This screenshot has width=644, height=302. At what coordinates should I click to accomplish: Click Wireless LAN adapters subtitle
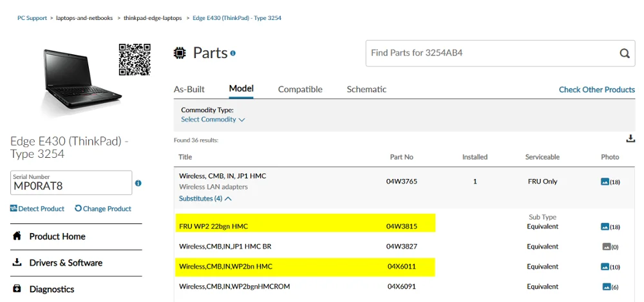point(213,187)
